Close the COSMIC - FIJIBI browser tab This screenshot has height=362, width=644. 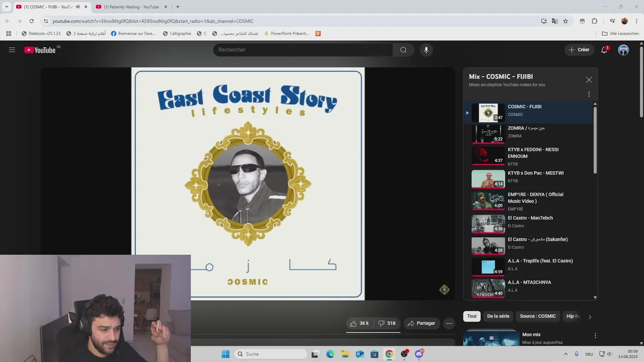[x=86, y=7]
